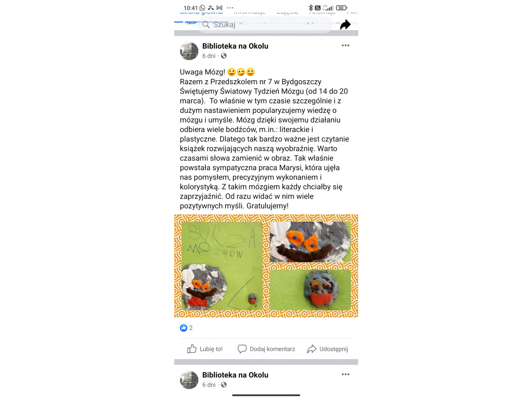
Task: Tap the second post's public globe icon
Action: point(223,385)
